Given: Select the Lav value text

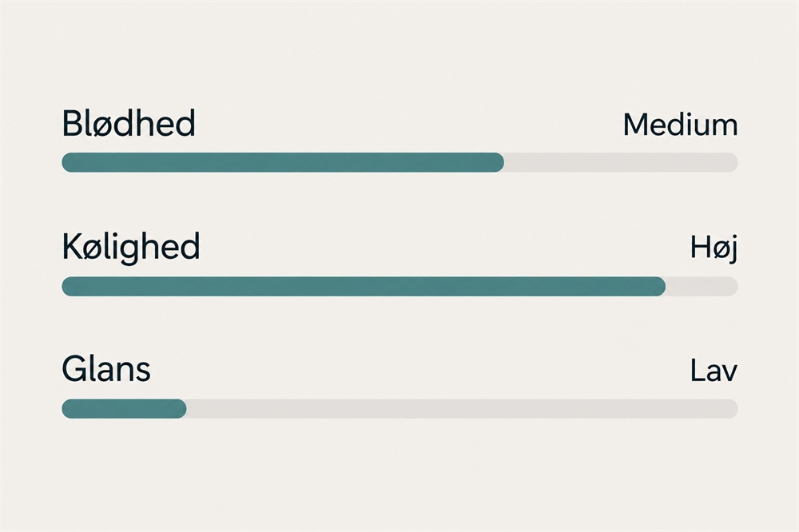Looking at the screenshot, I should (x=714, y=370).
